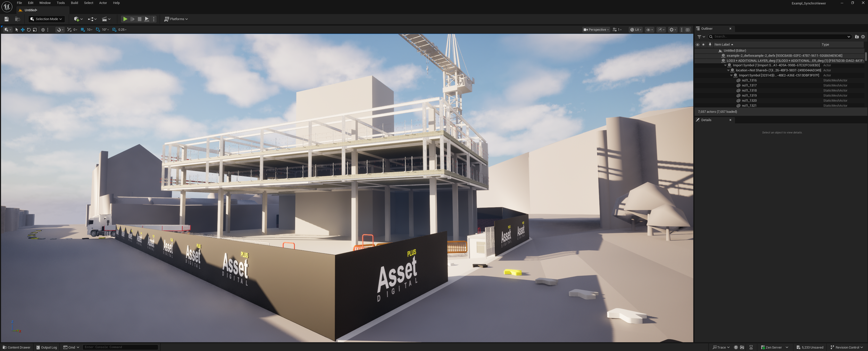The width and height of the screenshot is (868, 351).
Task: Open the Window menu
Action: (x=45, y=3)
